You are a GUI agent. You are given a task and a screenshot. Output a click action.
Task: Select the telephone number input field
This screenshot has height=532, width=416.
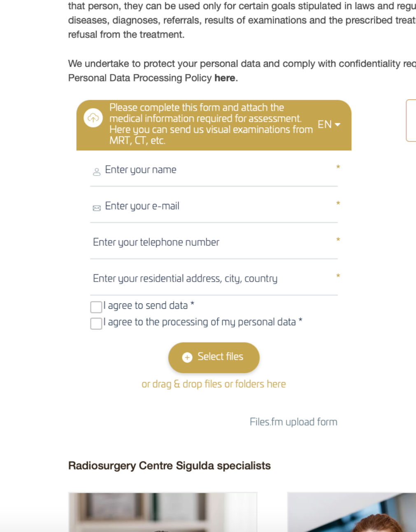(214, 242)
